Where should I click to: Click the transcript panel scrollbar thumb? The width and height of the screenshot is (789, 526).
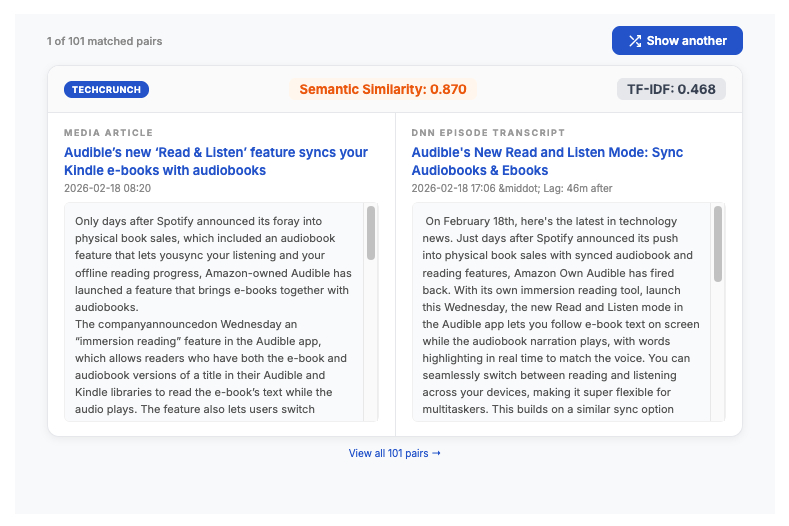[717, 243]
